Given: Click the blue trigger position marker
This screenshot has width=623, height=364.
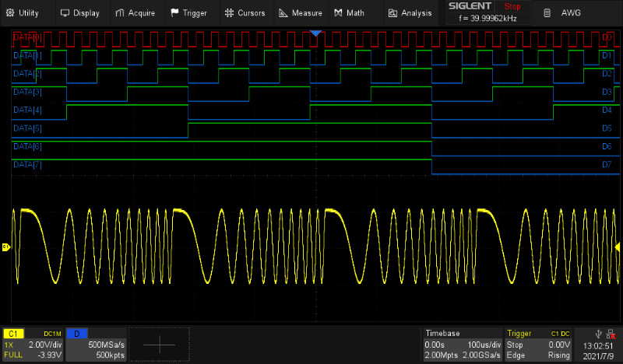Looking at the screenshot, I should [315, 33].
